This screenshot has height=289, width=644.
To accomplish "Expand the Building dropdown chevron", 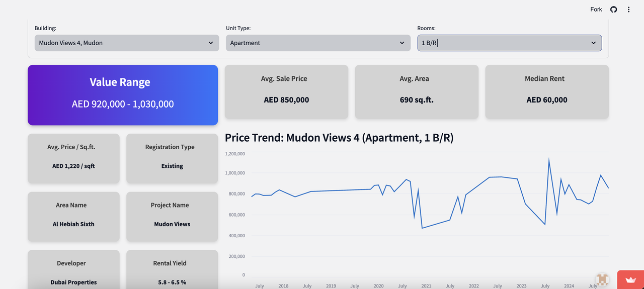I will tap(211, 43).
